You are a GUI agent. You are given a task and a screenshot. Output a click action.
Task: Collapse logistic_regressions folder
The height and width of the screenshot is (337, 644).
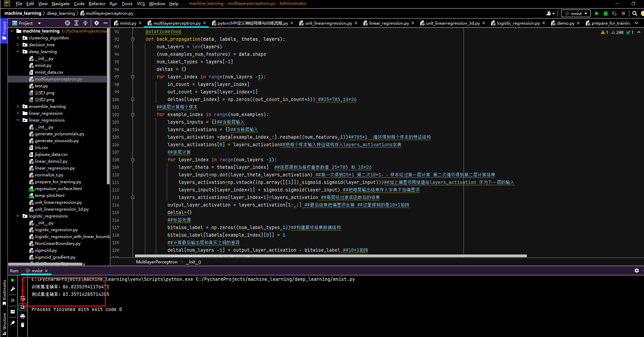18,216
